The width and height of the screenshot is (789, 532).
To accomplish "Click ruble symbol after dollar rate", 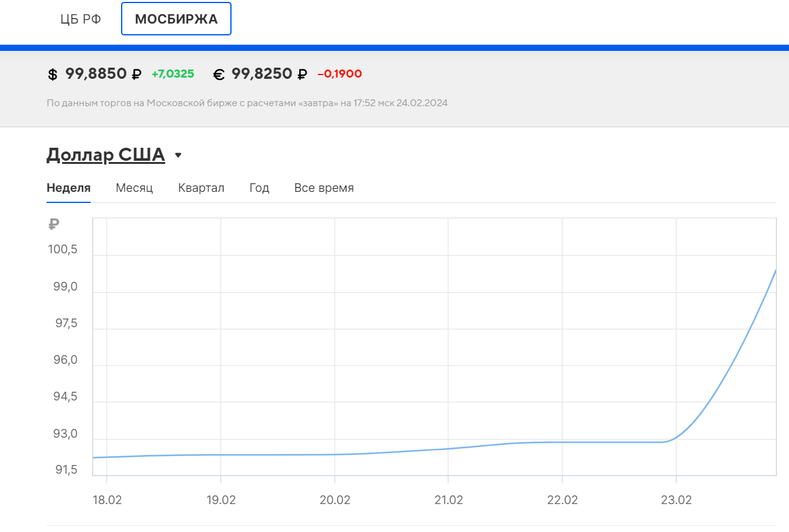I will (137, 74).
